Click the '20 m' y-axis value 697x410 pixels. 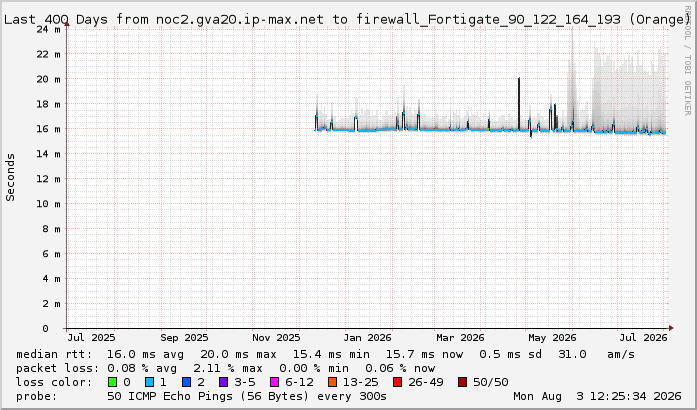tap(48, 79)
